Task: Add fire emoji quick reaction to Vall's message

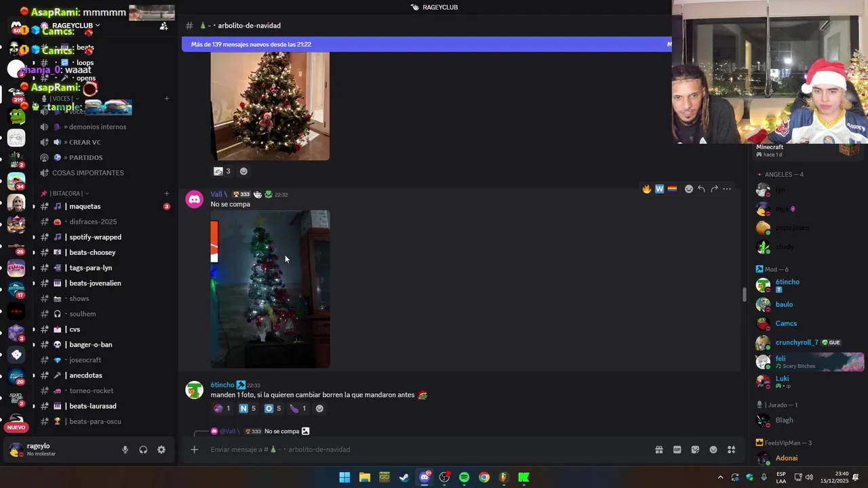Action: point(647,189)
